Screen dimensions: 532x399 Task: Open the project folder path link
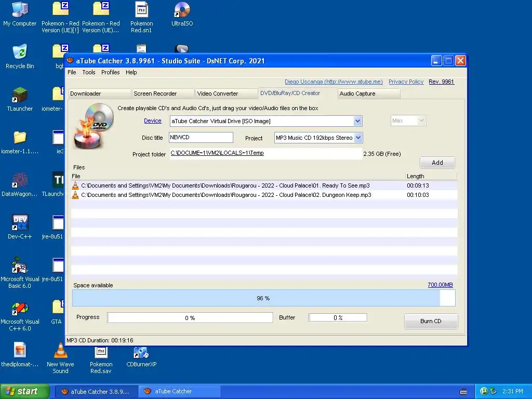[x=217, y=153]
